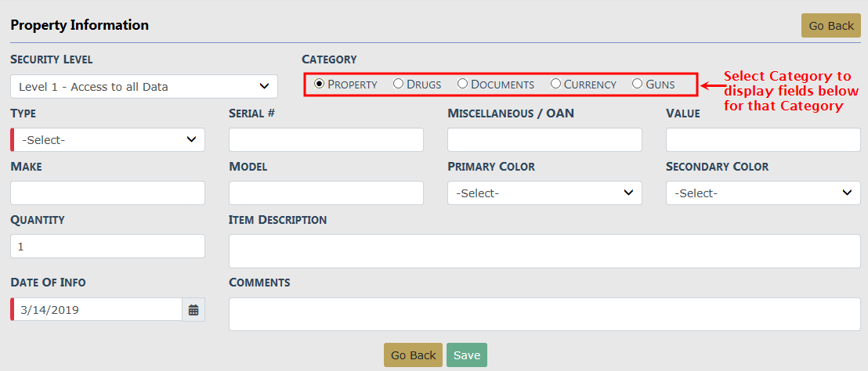
Task: Expand the Type select dropdown
Action: pos(109,140)
